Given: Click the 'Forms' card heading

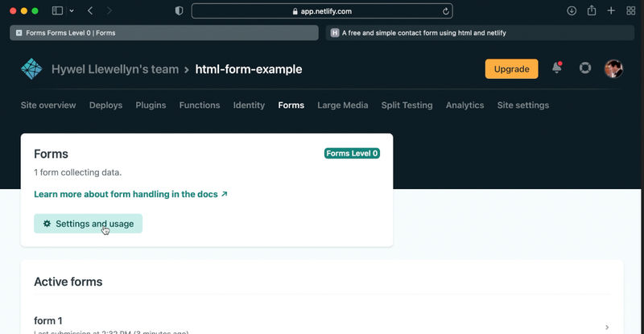Looking at the screenshot, I should [51, 154].
